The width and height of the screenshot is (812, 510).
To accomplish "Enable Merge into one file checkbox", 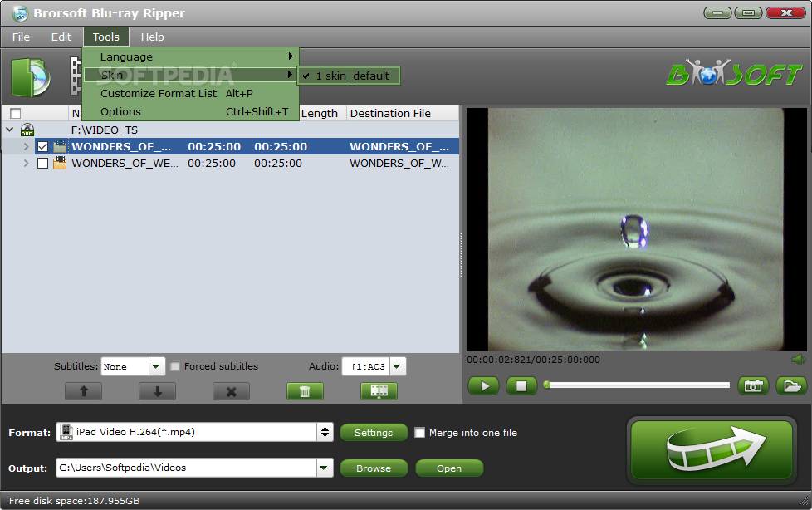I will [419, 433].
